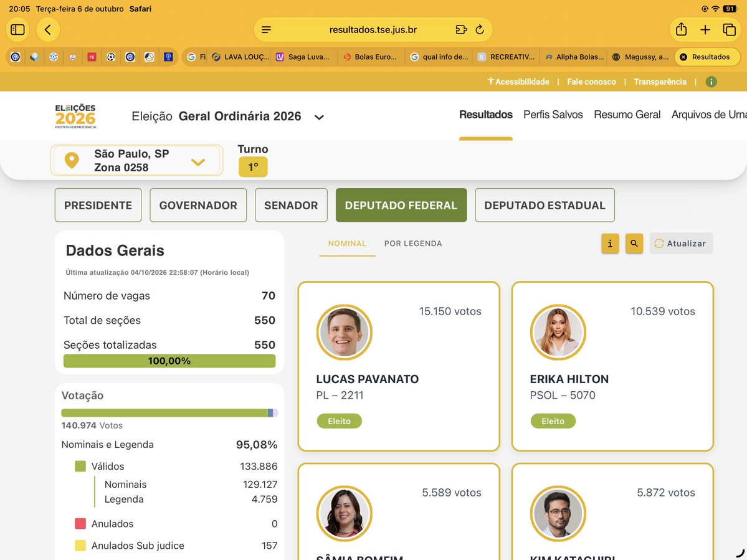Select the DEPUTADO FEDERAL office button
747x560 pixels.
401,205
